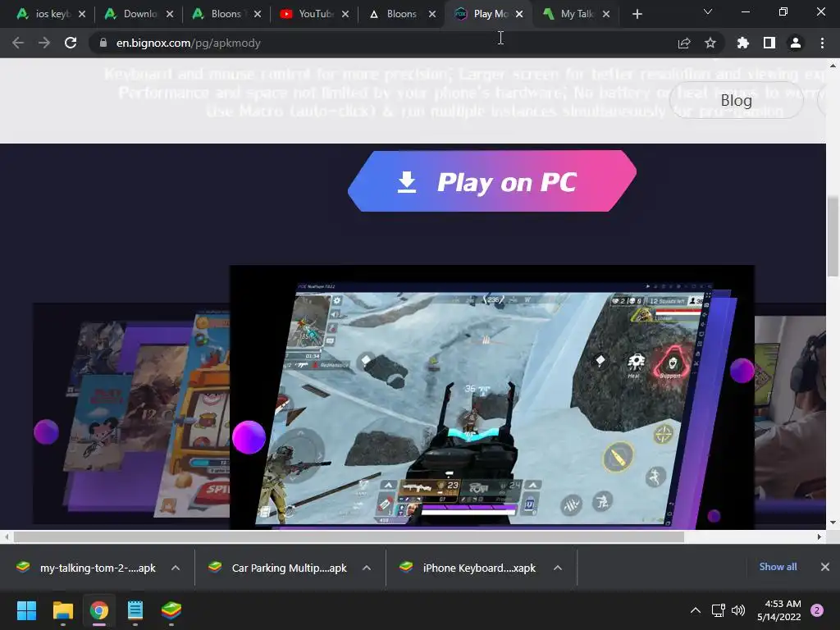Open volume control in tray
840x630 pixels.
point(738,610)
